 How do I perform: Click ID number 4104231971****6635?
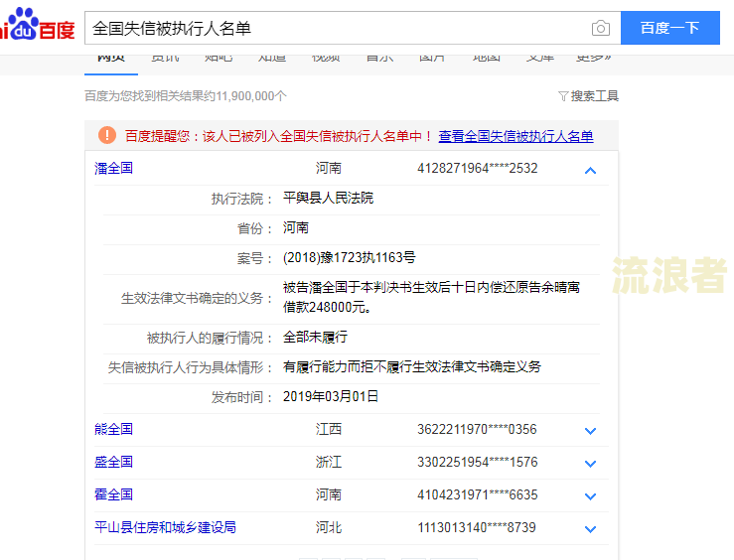coord(478,494)
